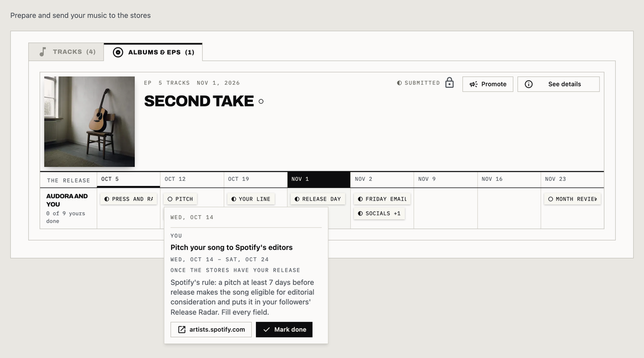
Task: Switch to the Tracks (4) tab
Action: pyautogui.click(x=66, y=52)
